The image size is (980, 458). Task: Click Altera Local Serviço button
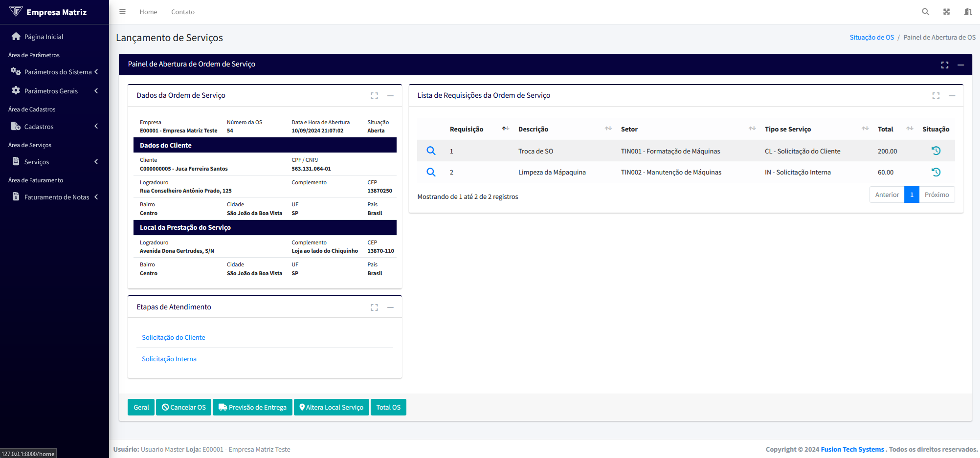click(332, 407)
